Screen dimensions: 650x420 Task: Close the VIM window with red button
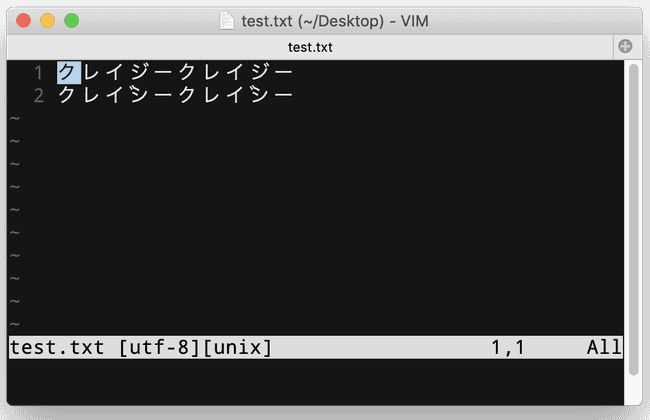click(x=23, y=20)
